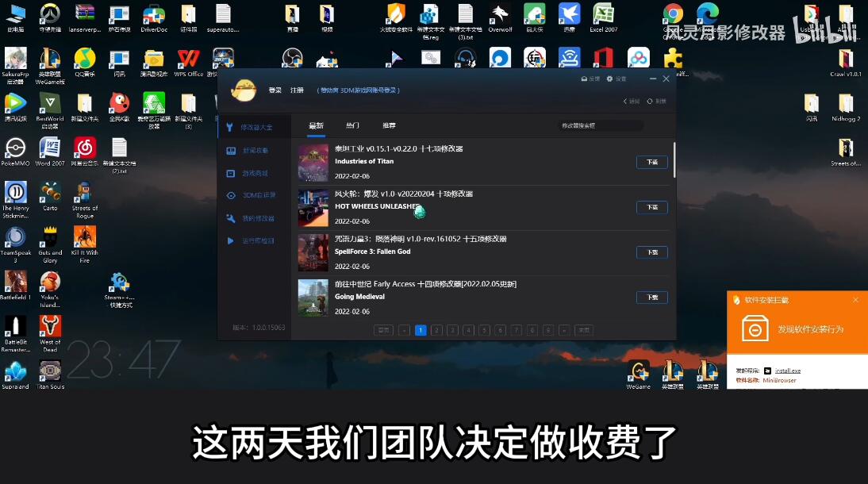Launch WPS Office from the desktop

[189, 60]
